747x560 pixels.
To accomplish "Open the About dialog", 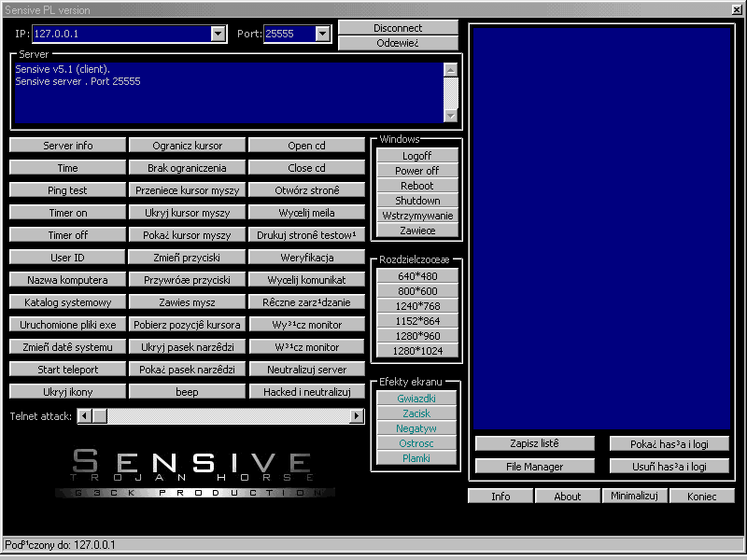I will (567, 496).
